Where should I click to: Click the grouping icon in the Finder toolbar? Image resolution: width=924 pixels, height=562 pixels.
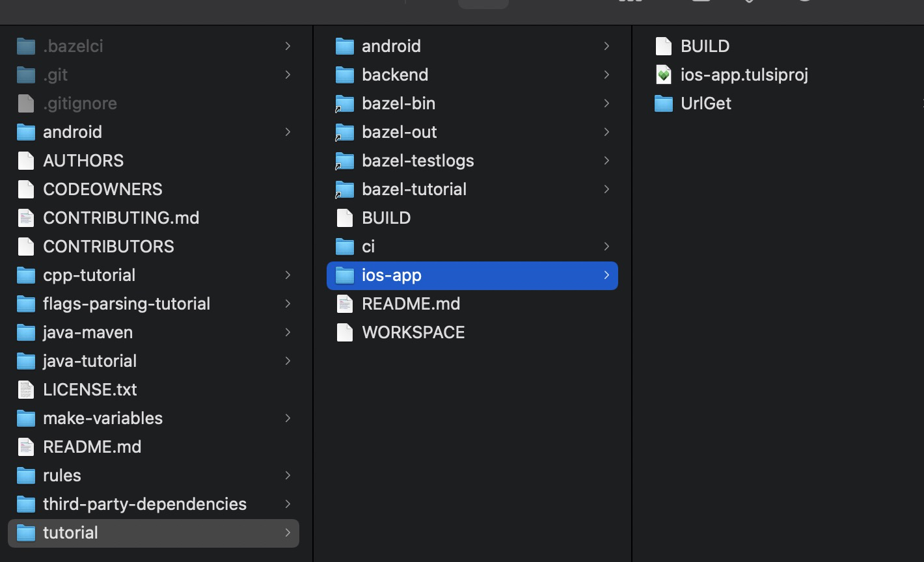(x=629, y=3)
